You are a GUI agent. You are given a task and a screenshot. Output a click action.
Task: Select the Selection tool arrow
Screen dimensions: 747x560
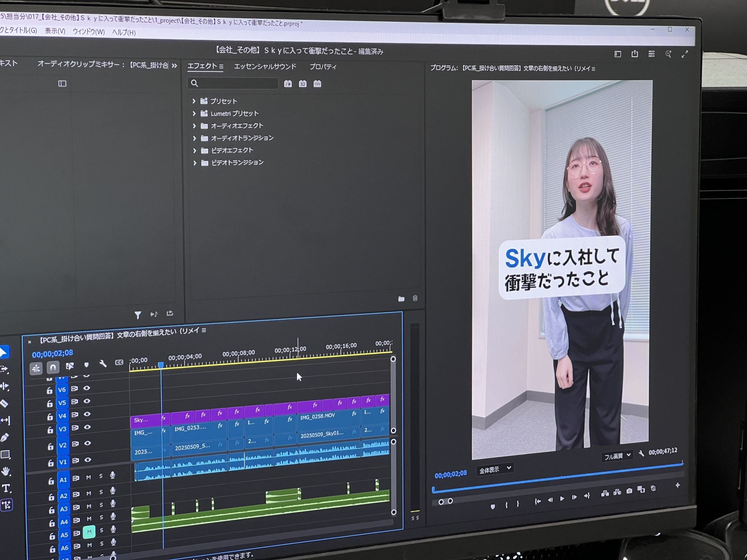pyautogui.click(x=3, y=352)
